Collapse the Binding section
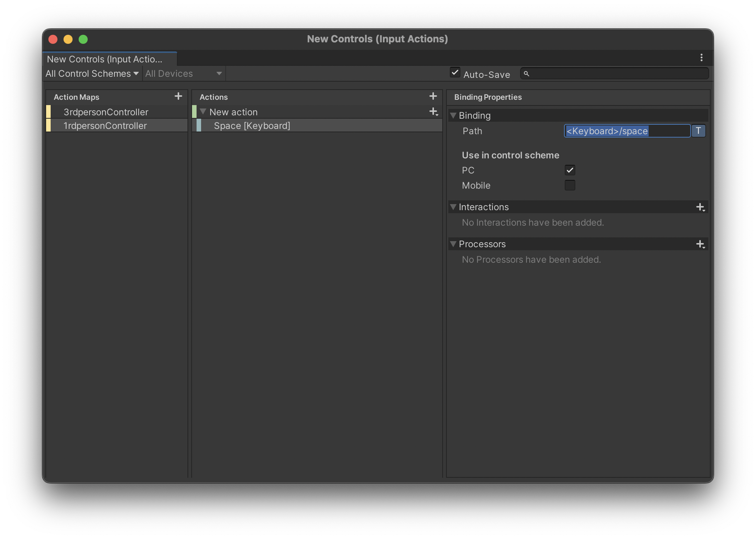 [453, 116]
